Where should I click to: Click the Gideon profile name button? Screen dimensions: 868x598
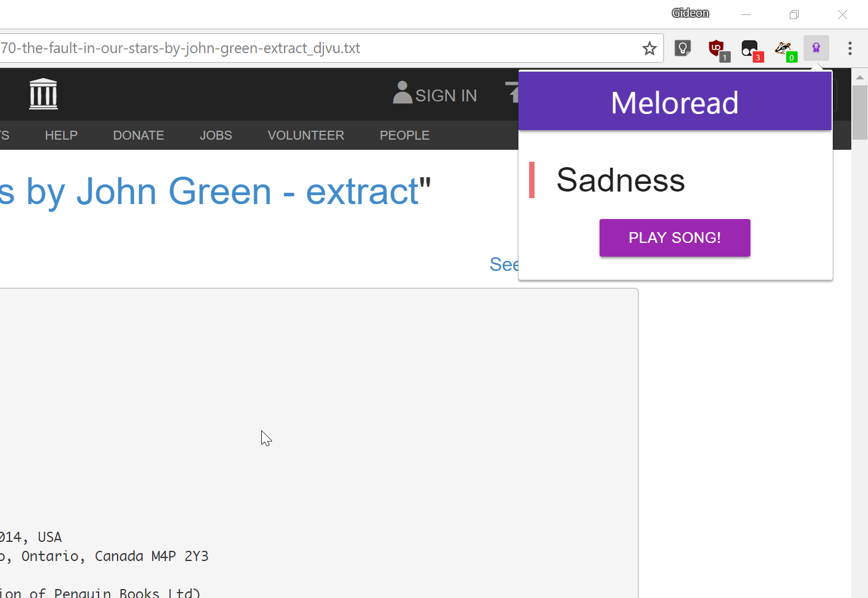(x=690, y=13)
